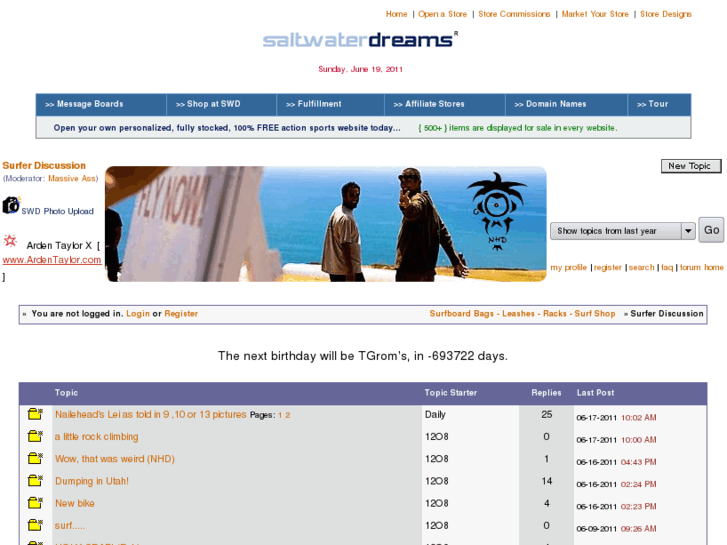Screen dimensions: 727x545
Task: Click the Surfer Discussion heading
Action: coord(44,166)
